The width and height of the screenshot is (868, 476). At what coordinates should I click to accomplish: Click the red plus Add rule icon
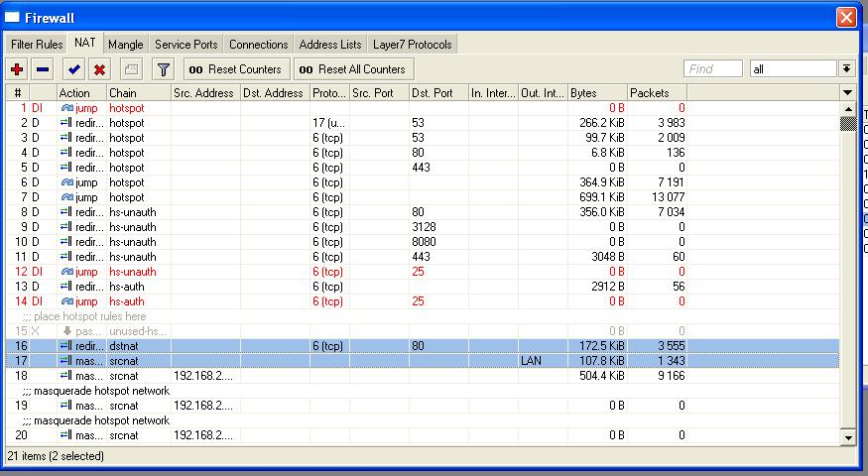[x=17, y=69]
